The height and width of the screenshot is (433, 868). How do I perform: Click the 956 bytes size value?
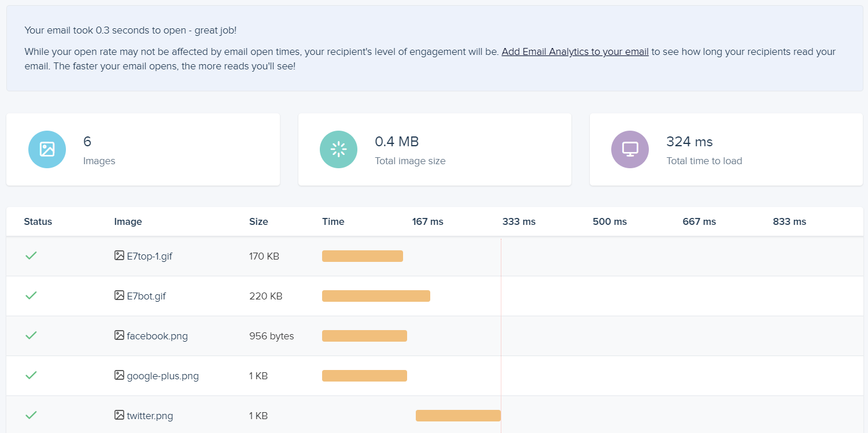pos(272,336)
